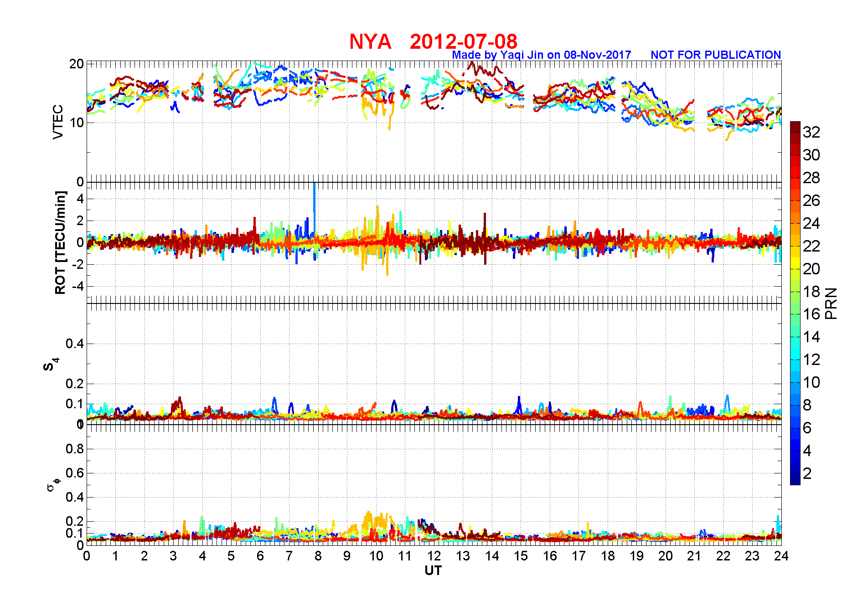Click the x-axis tick label 3
868x606 pixels.
[173, 556]
